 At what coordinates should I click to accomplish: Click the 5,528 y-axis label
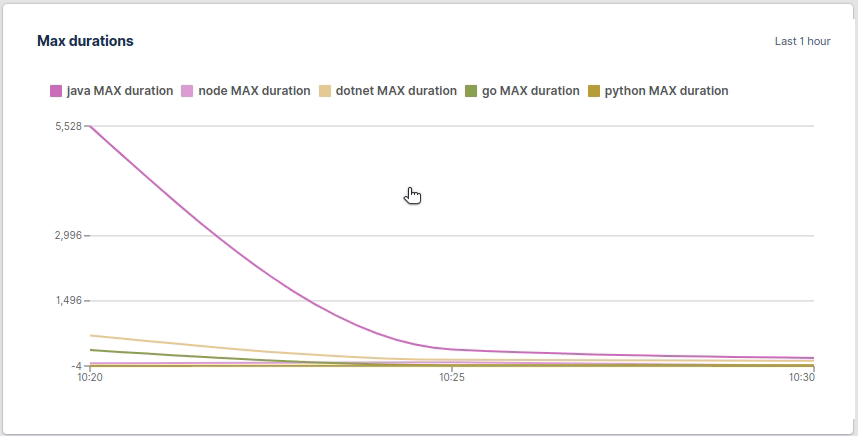coord(68,126)
